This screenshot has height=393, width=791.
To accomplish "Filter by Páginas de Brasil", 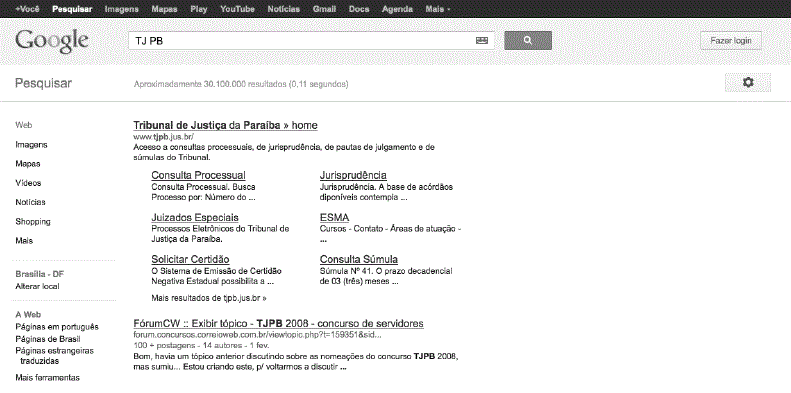I will tap(48, 339).
